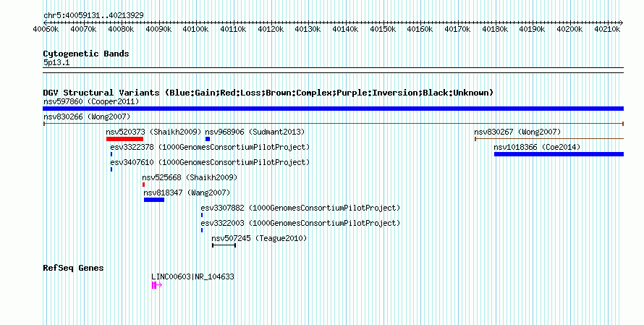Click the 40120k ruler position
Image resolution: width=644 pixels, height=325 pixels.
(271, 29)
